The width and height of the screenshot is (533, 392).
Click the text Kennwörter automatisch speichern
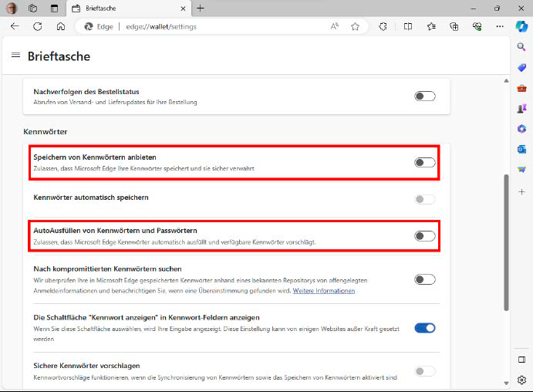91,198
